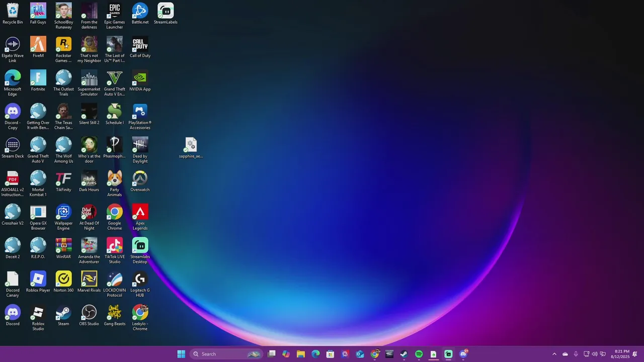
Task: Click the ASIO4ALL v2 Instruction PDF
Action: coord(13,184)
